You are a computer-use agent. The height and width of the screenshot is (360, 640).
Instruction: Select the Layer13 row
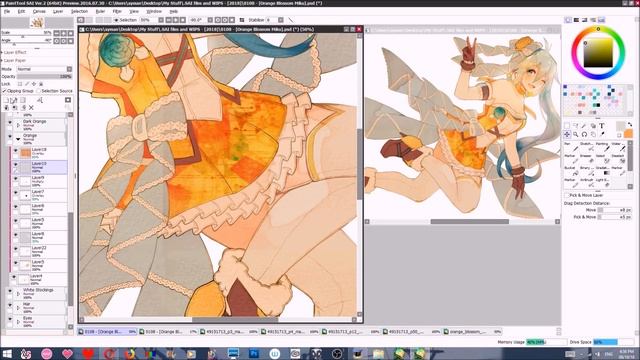click(x=39, y=167)
